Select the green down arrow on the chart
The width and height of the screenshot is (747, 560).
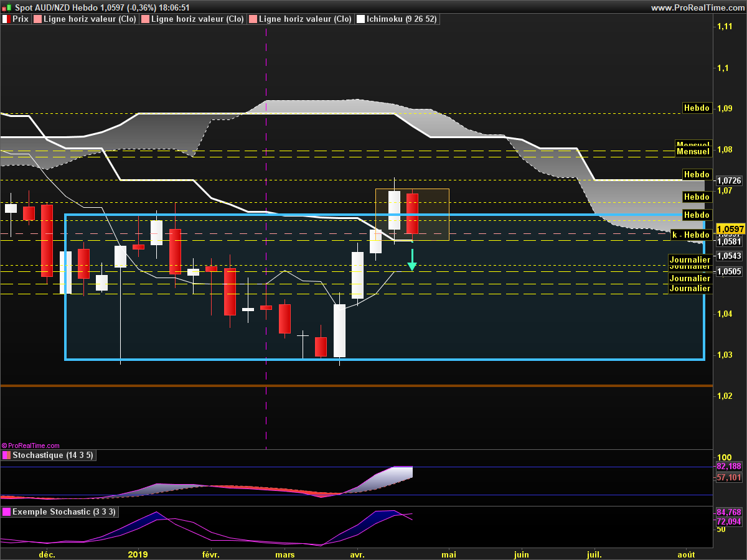[411, 260]
